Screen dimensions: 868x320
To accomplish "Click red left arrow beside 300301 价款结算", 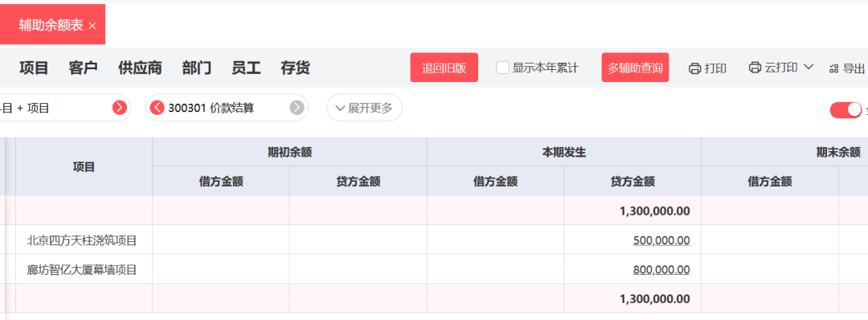I will click(x=158, y=108).
